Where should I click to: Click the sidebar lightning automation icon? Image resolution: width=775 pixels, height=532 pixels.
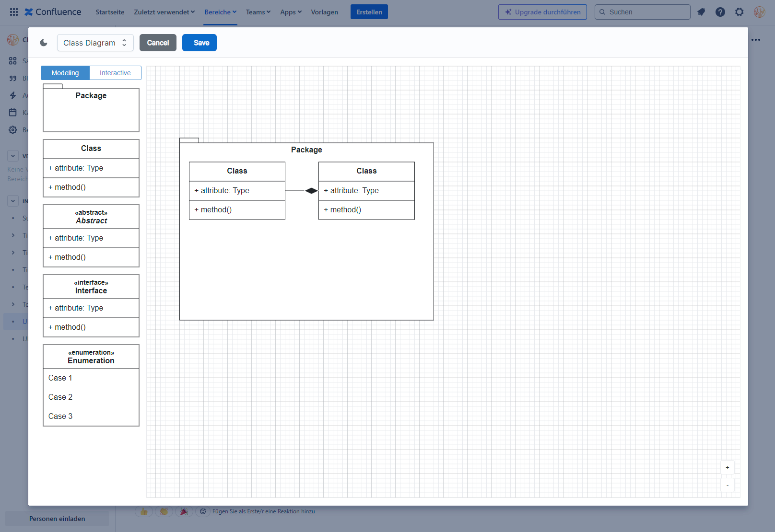(13, 95)
